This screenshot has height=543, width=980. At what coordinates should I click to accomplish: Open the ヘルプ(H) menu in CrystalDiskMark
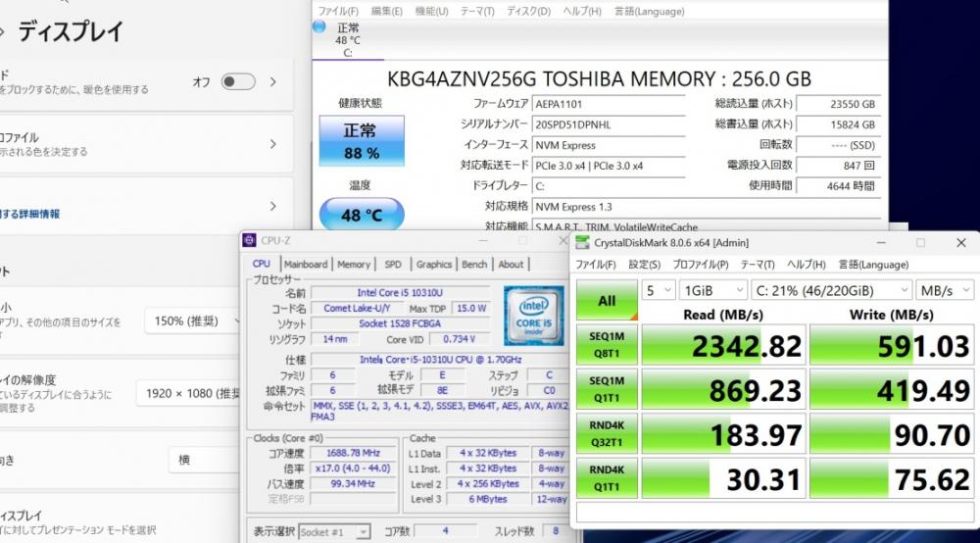[x=807, y=265]
